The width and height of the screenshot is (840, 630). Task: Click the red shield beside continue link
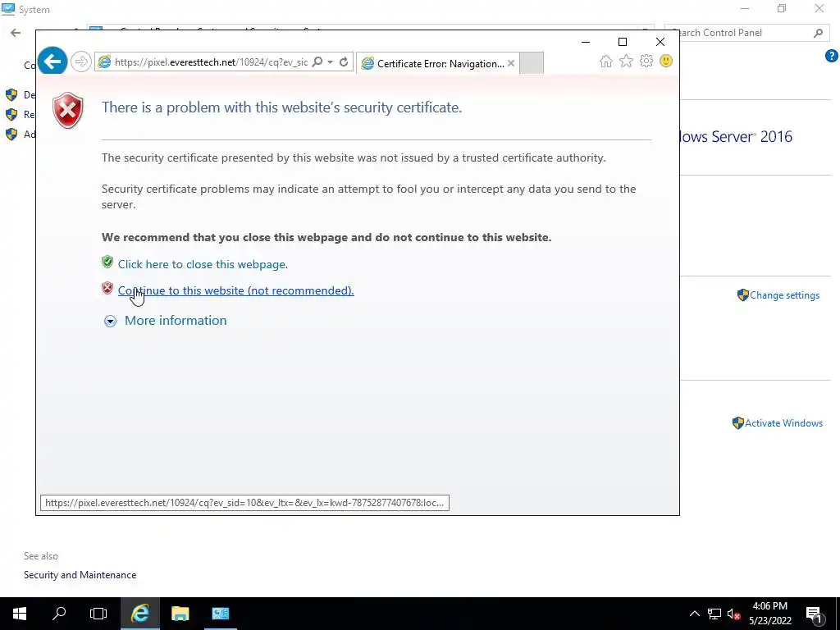pyautogui.click(x=107, y=288)
